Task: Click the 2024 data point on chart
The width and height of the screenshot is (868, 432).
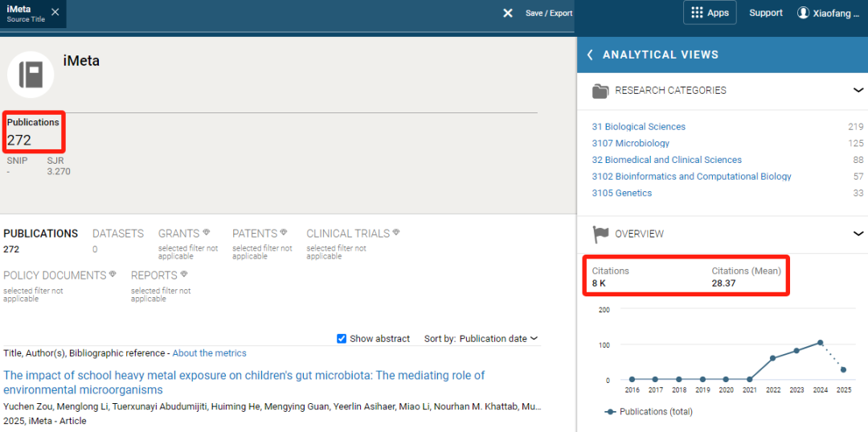Action: 820,342
